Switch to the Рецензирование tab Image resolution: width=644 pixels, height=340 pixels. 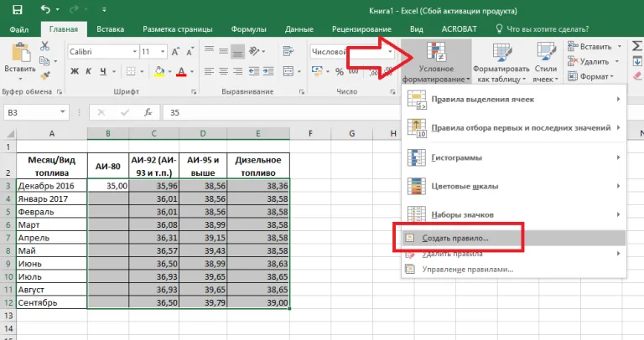coord(361,29)
